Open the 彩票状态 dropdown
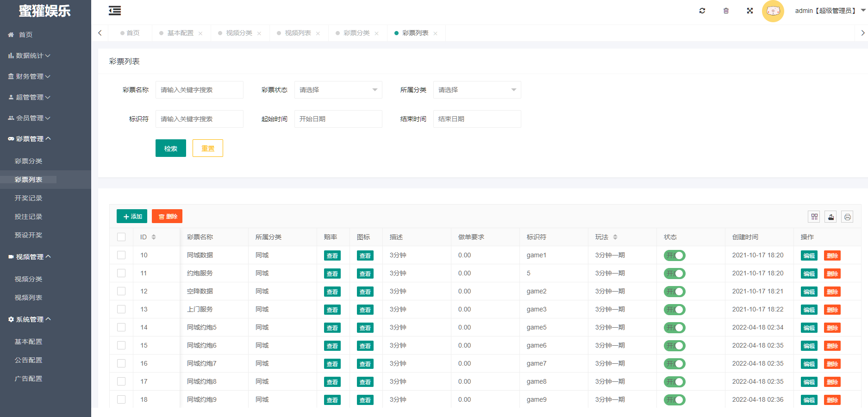The height and width of the screenshot is (417, 868). click(x=338, y=90)
